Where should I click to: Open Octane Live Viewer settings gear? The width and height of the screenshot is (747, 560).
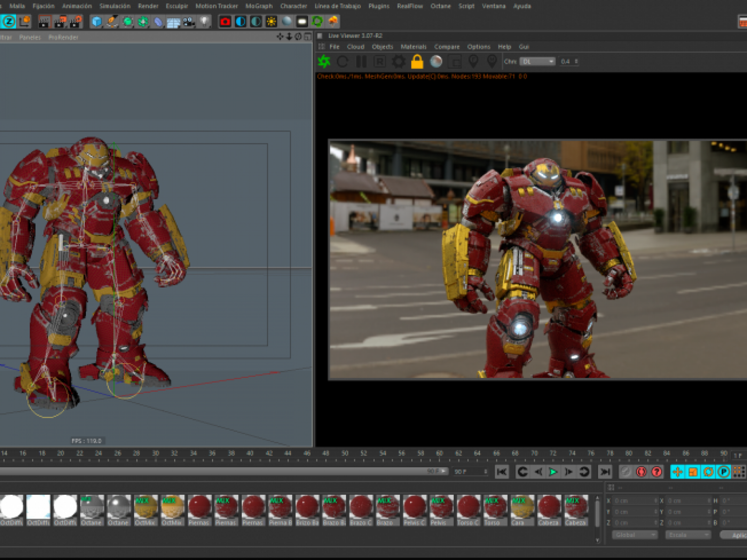coord(399,61)
